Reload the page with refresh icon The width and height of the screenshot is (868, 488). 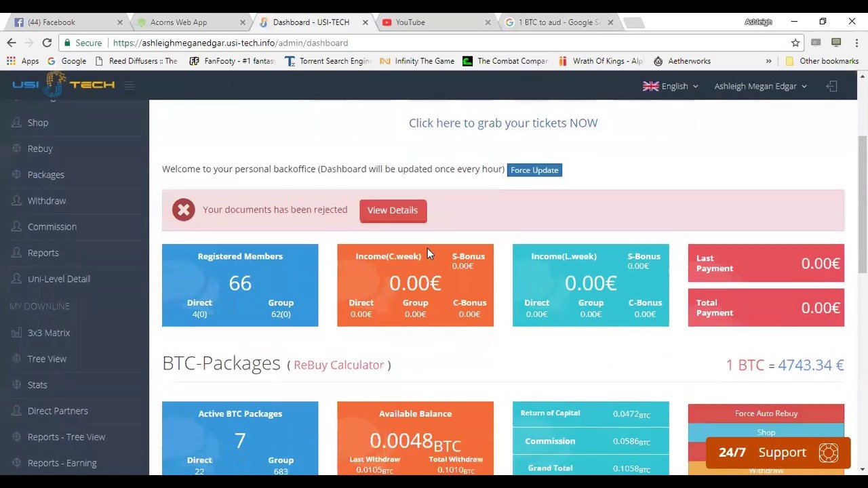pos(47,43)
